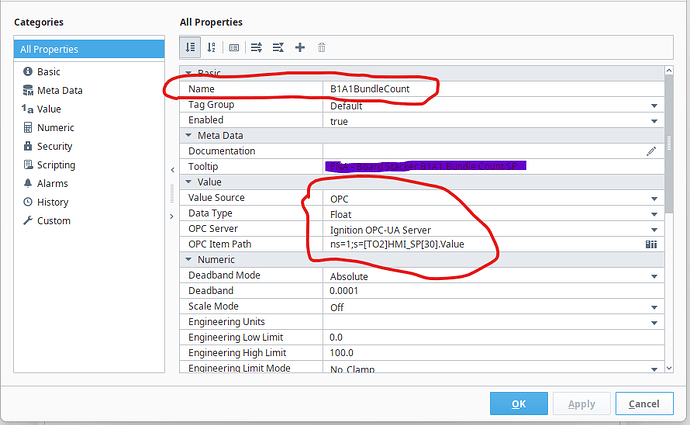Click the vertical scrollbar thumb

pos(669,144)
